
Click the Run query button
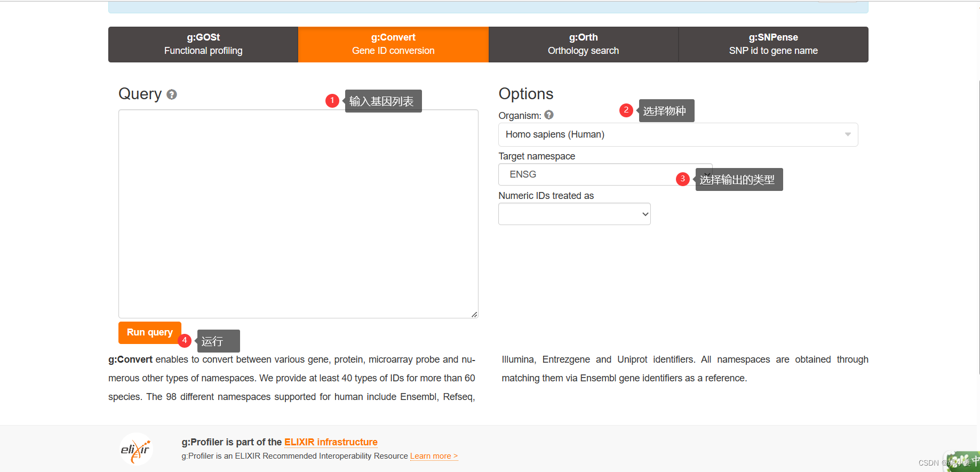coord(150,332)
